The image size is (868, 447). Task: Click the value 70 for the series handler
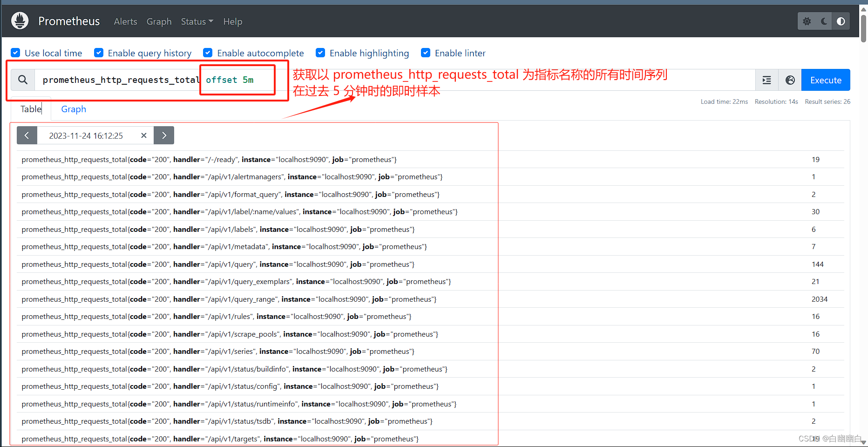click(x=815, y=352)
